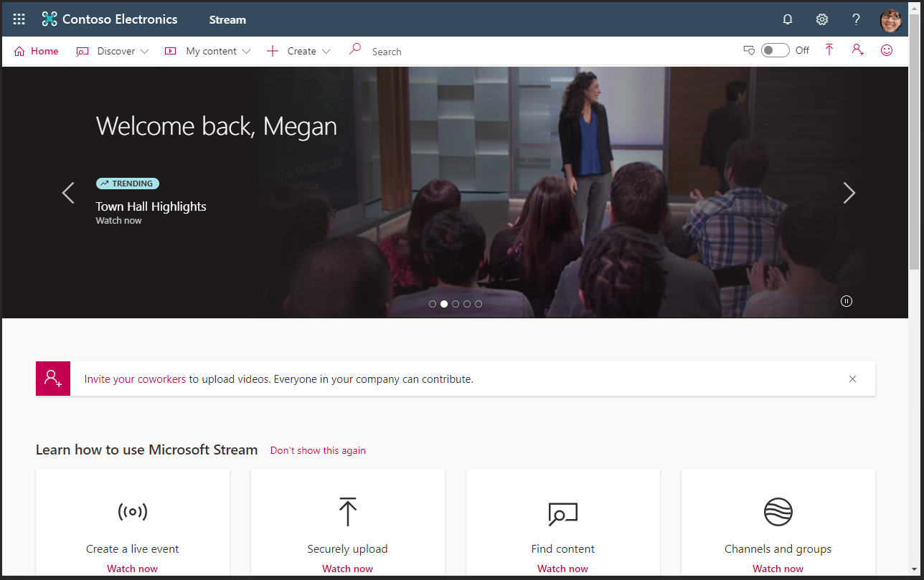Select the fourth carousel dot
This screenshot has width=924, height=580.
(467, 304)
